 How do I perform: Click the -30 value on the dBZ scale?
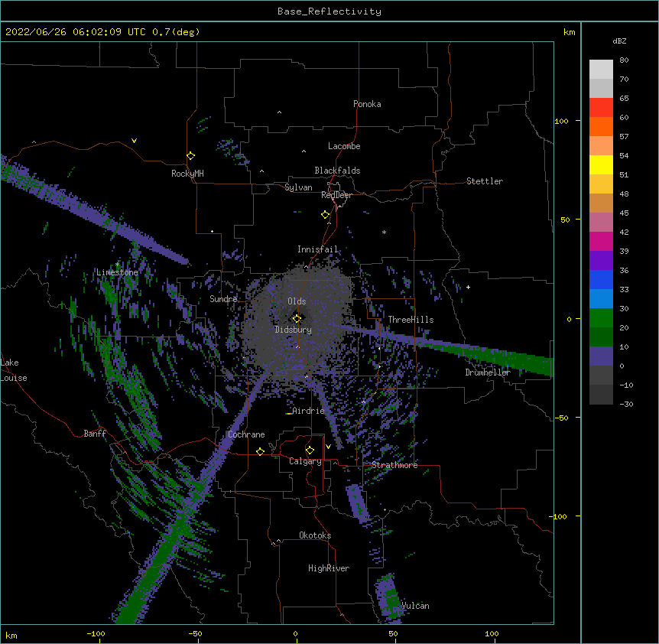(x=626, y=405)
